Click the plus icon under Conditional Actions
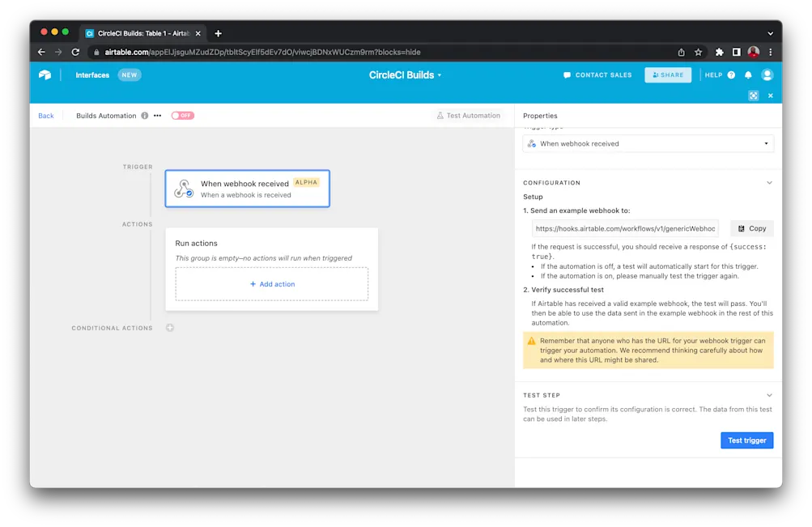This screenshot has width=812, height=527. (x=168, y=328)
